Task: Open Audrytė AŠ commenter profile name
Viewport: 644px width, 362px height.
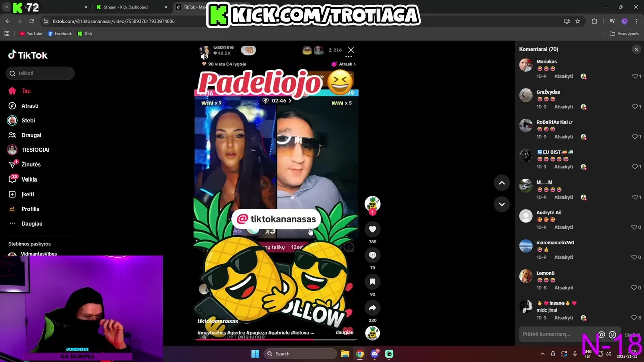Action: pos(549,213)
